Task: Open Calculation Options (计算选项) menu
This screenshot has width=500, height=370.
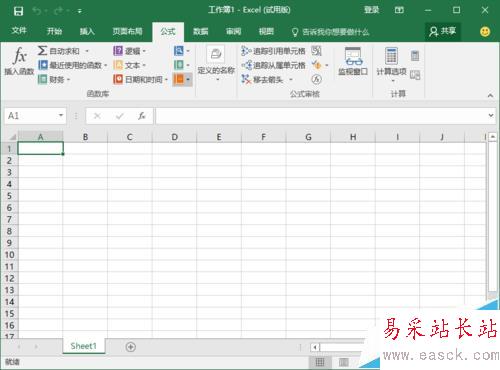Action: (x=391, y=64)
